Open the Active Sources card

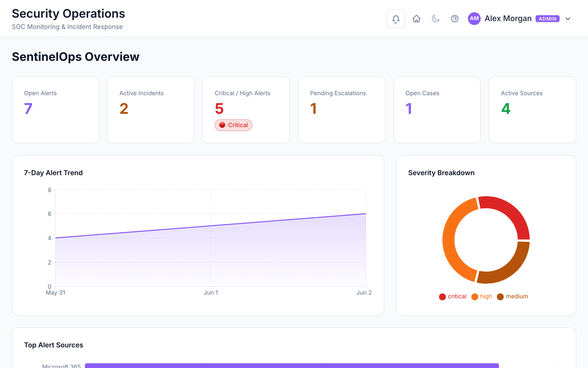click(x=532, y=110)
